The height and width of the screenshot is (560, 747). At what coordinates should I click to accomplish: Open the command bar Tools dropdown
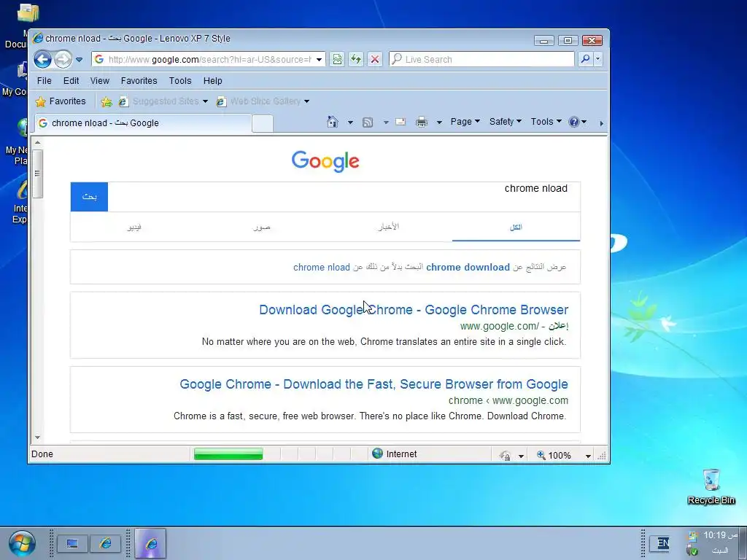click(x=546, y=122)
